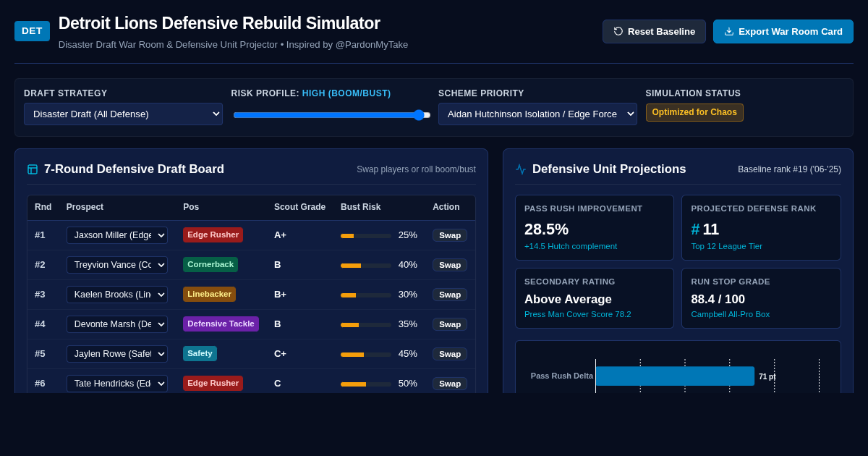Viewport: 868px width, 456px height.
Task: Click the #11 projected rank value
Action: coord(705,229)
